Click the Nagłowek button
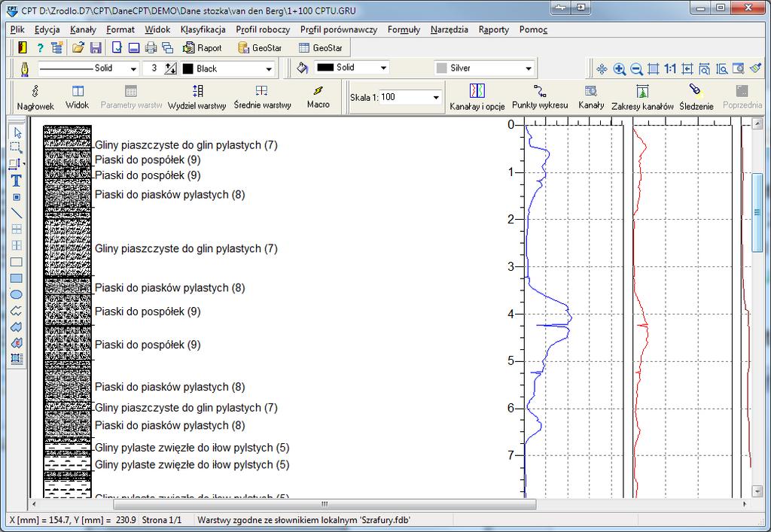The height and width of the screenshot is (532, 771). (35, 97)
